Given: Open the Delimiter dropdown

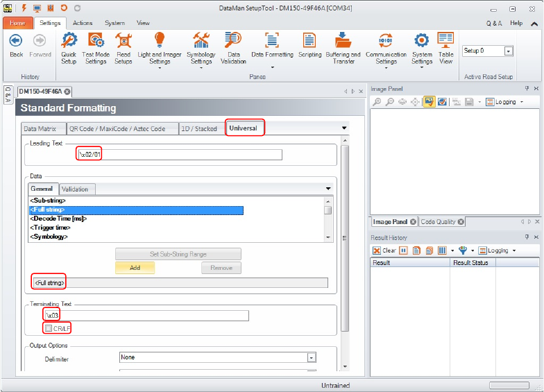Looking at the screenshot, I should [x=312, y=358].
